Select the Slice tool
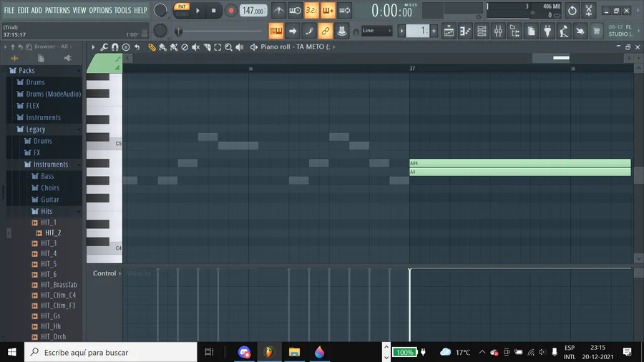This screenshot has height=362, width=644. (x=207, y=47)
